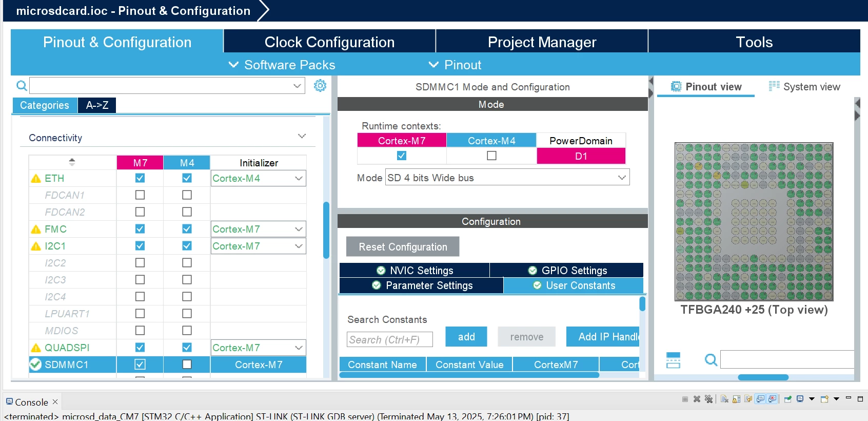This screenshot has height=421, width=868.
Task: Switch to the Project Manager tab
Action: (x=542, y=42)
